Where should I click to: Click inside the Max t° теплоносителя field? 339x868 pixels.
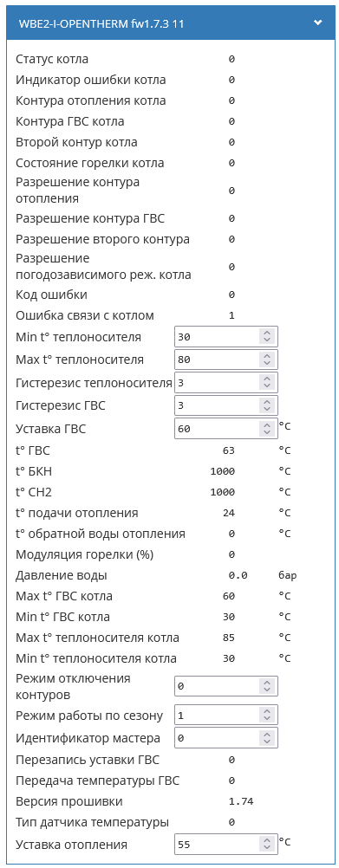226,360
